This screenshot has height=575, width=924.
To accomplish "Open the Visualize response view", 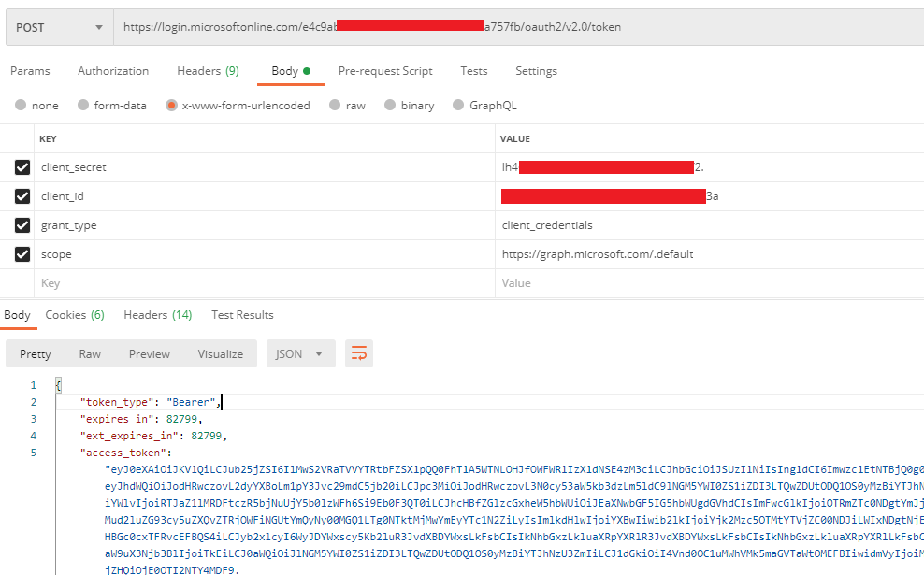I will (x=220, y=353).
